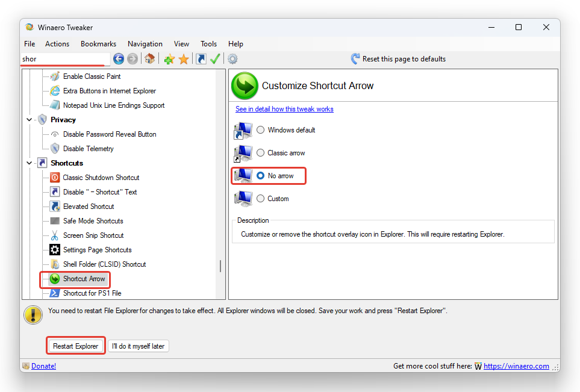Maximize the Winaero Tweaker window
Viewport: 580px width, 392px height.
519,27
